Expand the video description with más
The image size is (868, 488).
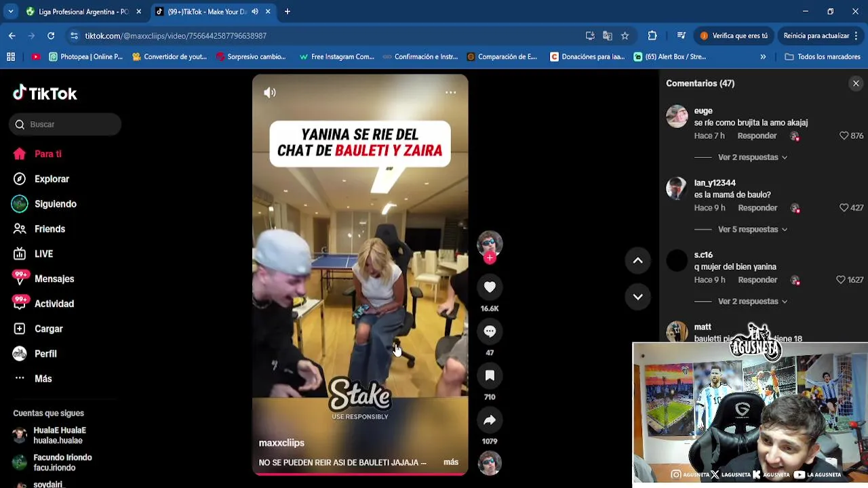(x=451, y=462)
